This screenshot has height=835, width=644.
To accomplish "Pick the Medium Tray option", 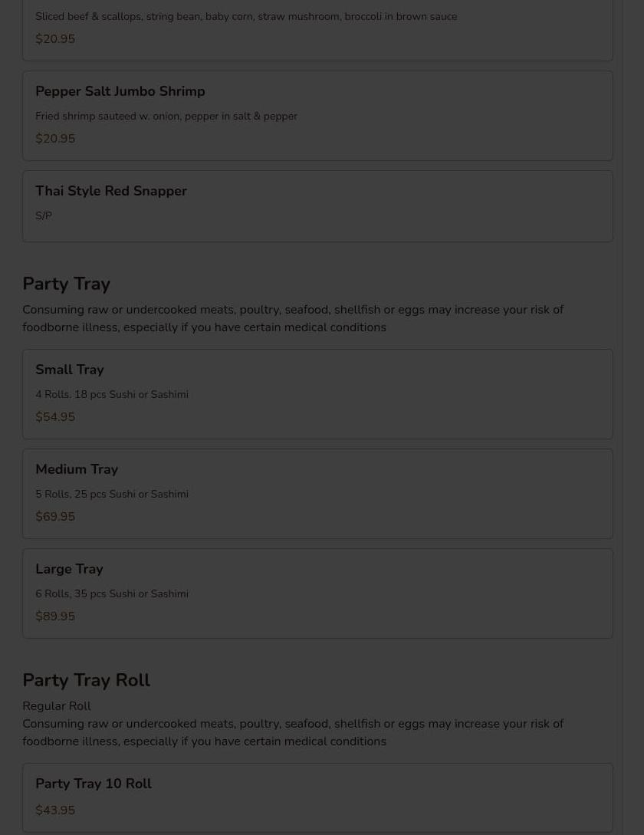I will pos(317,494).
